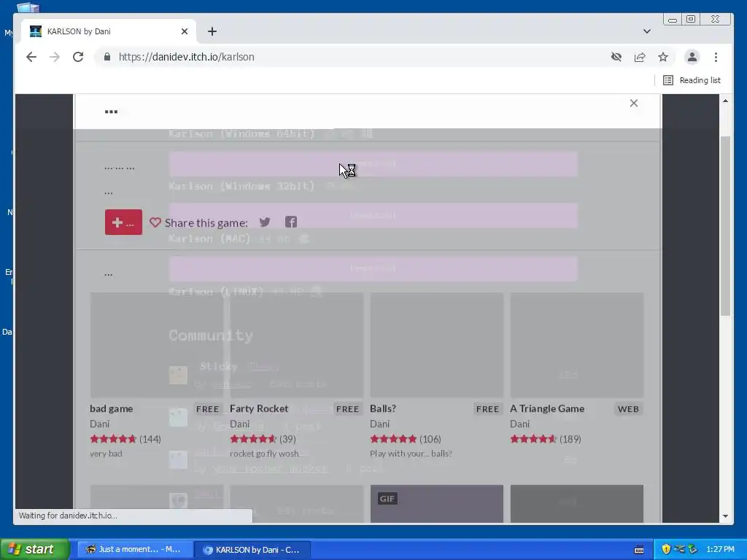747x560 pixels.
Task: Close the KARLSON by Dani tab
Action: pos(185,31)
